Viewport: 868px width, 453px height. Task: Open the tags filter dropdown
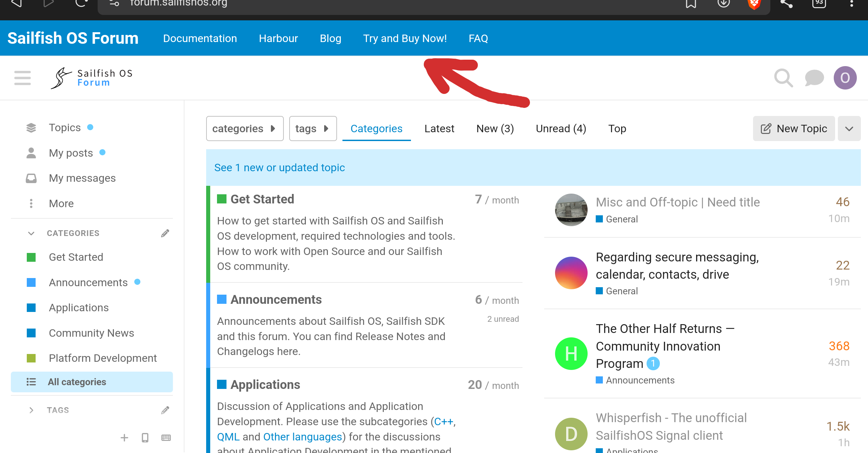pos(313,129)
